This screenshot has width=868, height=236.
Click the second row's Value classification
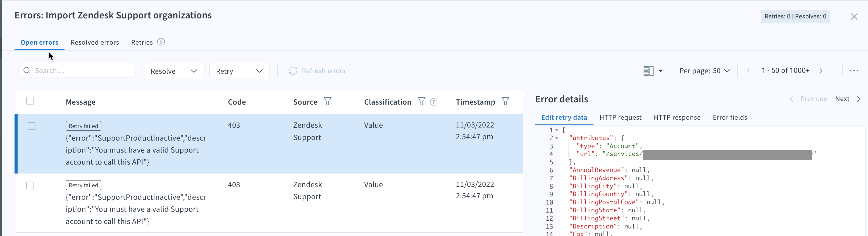click(x=373, y=185)
